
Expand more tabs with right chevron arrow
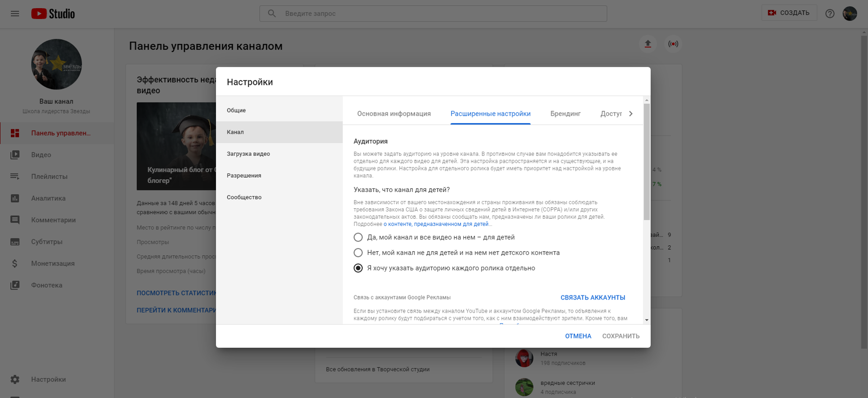631,114
